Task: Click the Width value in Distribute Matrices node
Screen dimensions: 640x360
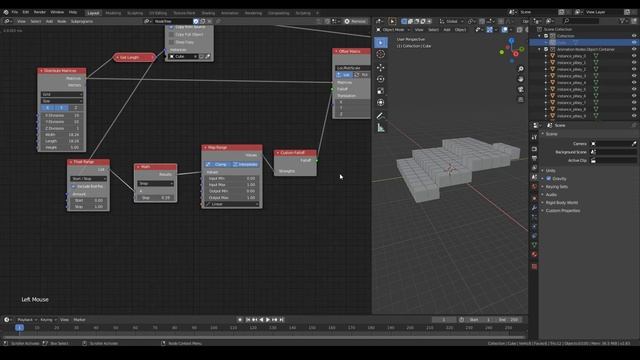Action: (62, 135)
